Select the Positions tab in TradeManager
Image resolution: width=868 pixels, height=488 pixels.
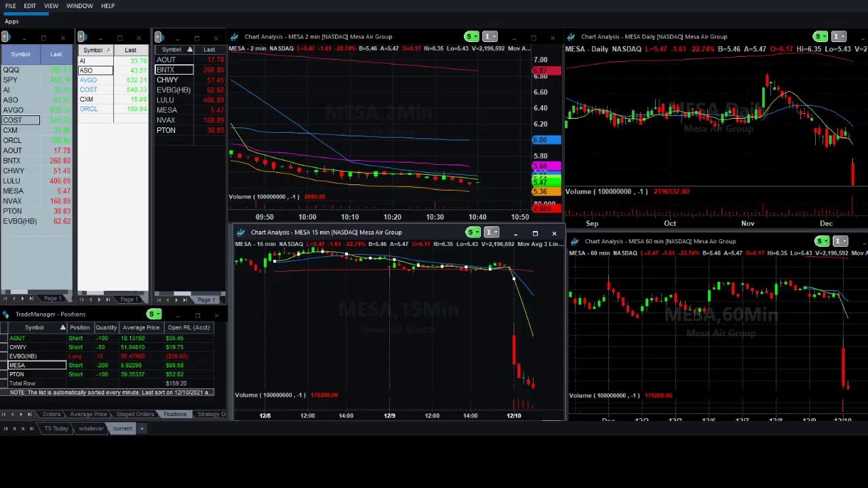[x=175, y=414]
